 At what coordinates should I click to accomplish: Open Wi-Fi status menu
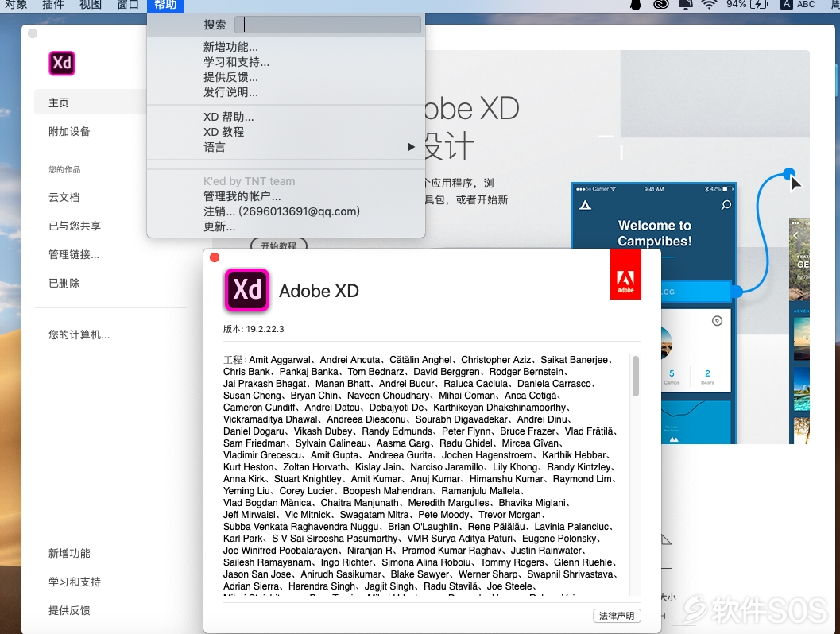(x=710, y=5)
